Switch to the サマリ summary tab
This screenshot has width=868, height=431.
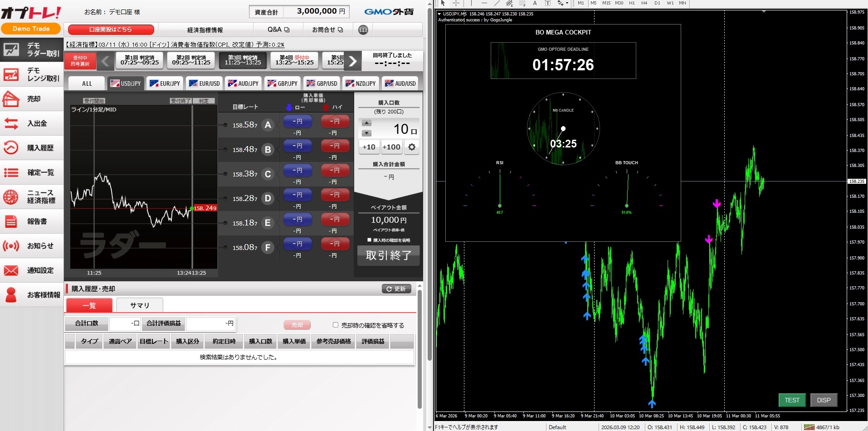pyautogui.click(x=139, y=305)
